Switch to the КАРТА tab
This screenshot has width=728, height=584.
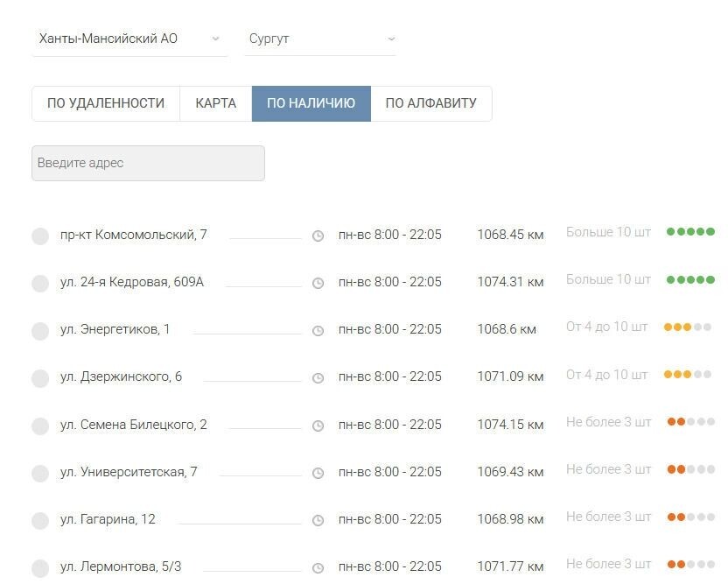coord(214,102)
